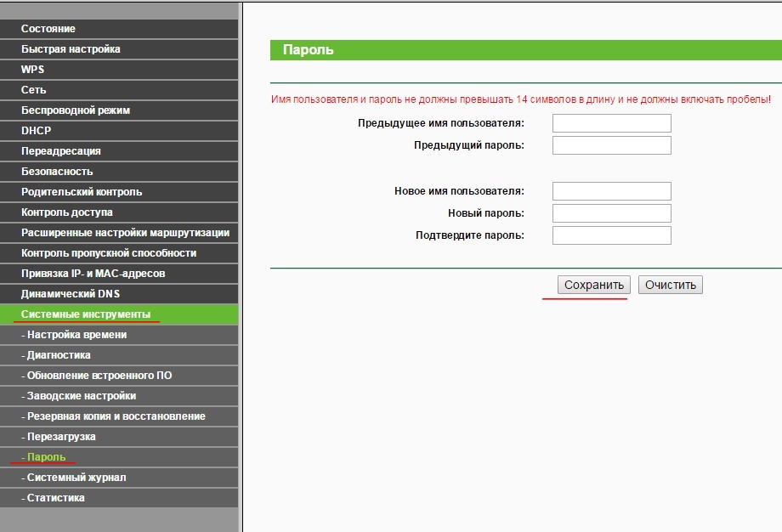Click the Сохранить button
This screenshot has width=782, height=532.
pos(593,285)
